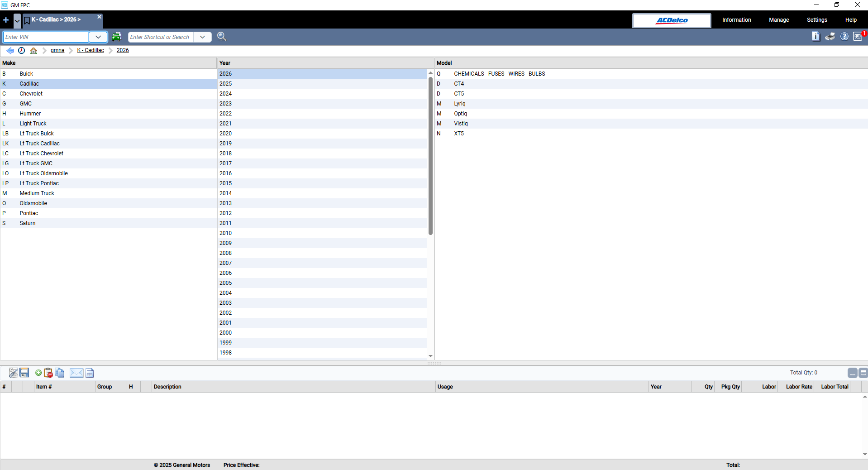
Task: Open GM notifications via gm badge icon
Action: pyautogui.click(x=858, y=37)
